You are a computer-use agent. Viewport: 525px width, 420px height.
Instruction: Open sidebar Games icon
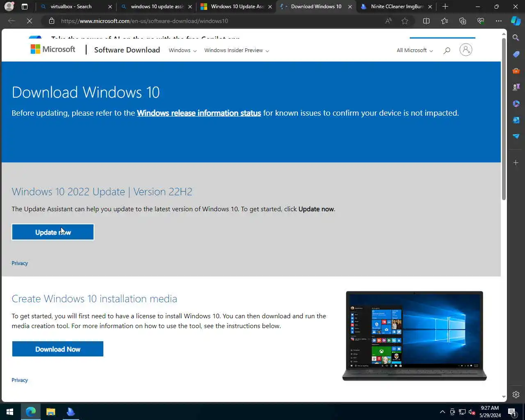[516, 87]
